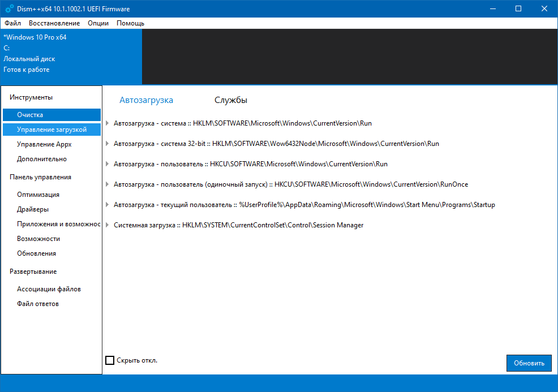This screenshot has width=558, height=392.
Task: Select the Windows 10 Pro x64 image tile
Action: [x=71, y=54]
